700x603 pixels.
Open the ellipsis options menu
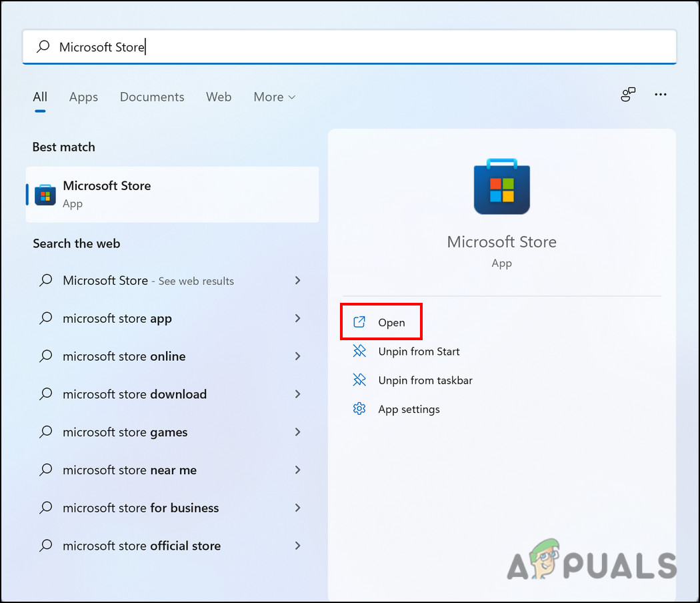[661, 95]
